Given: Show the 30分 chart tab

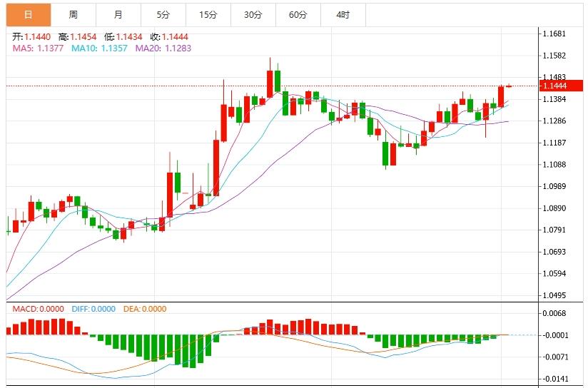Looking at the screenshot, I should click(253, 14).
